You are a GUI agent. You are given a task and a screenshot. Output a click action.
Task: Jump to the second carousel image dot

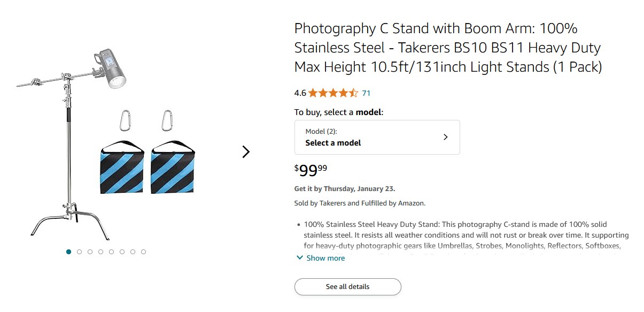[80, 252]
